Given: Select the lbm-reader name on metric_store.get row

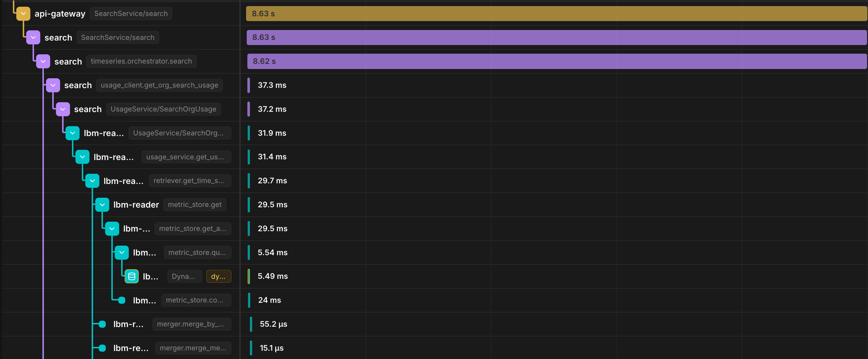Looking at the screenshot, I should pyautogui.click(x=136, y=205).
